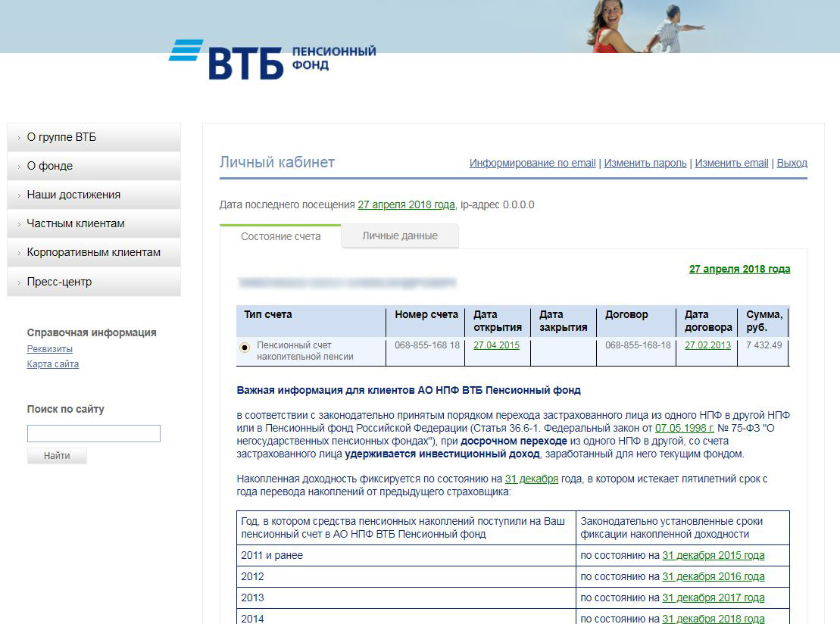Click the sum value 7 432.49
Image resolution: width=840 pixels, height=624 pixels.
coord(764,345)
